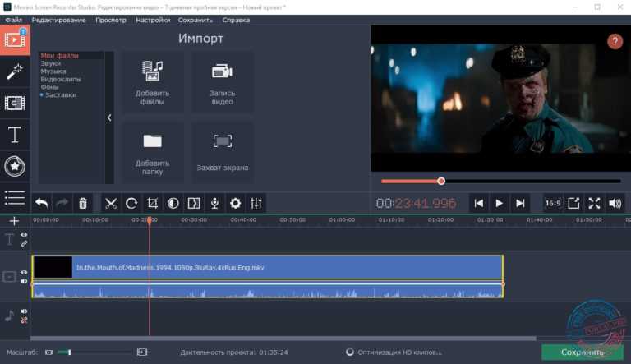The height and width of the screenshot is (364, 631).
Task: Select Звуки category
Action: [x=51, y=63]
